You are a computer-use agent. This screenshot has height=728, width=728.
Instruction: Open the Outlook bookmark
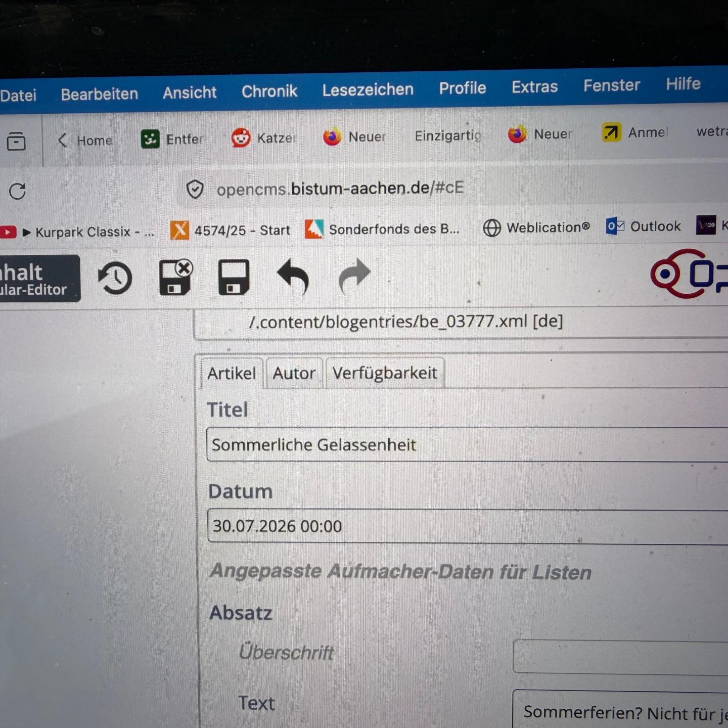[644, 226]
